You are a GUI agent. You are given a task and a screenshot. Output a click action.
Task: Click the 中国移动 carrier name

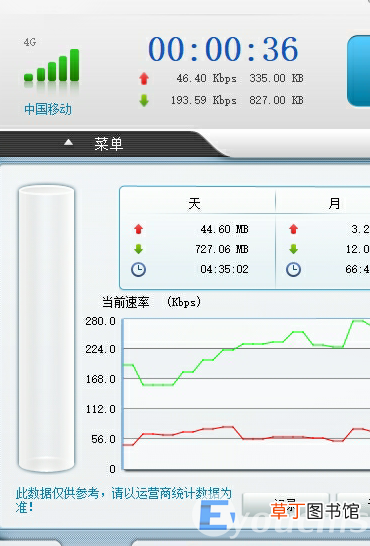point(48,109)
